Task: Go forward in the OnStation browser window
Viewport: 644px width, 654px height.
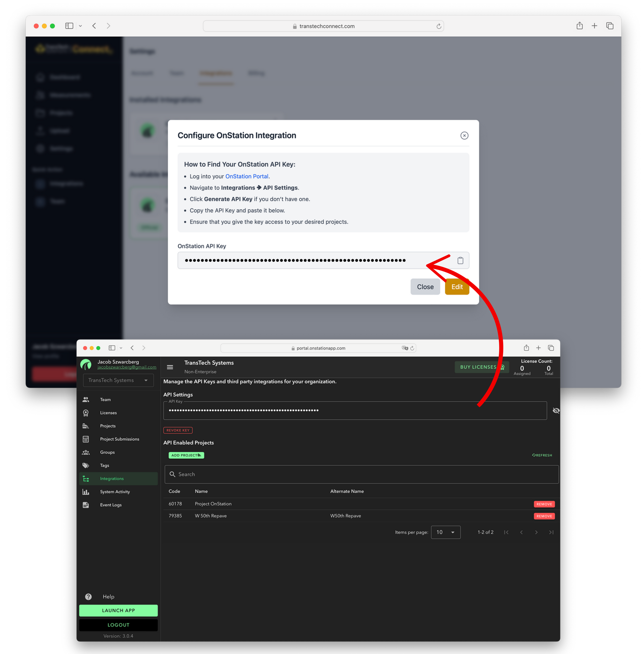Action: point(144,348)
